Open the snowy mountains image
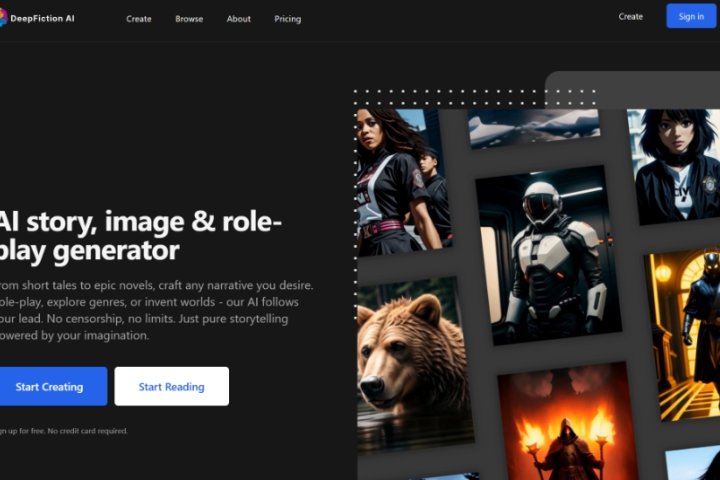 click(x=534, y=128)
